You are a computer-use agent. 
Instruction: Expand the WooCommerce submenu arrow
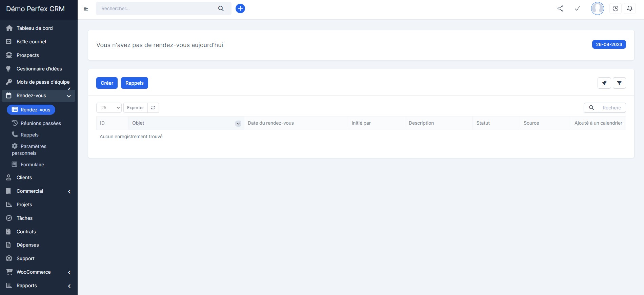69,273
